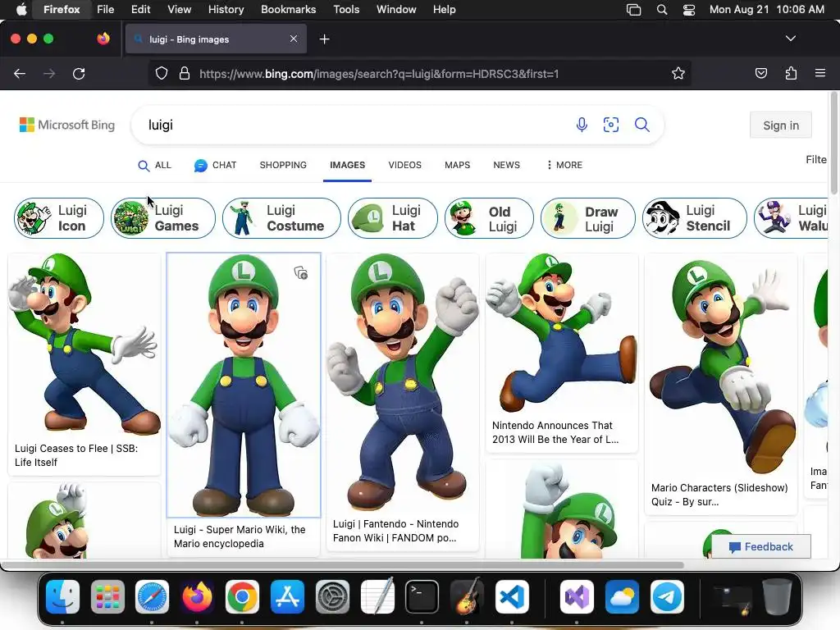Viewport: 840px width, 630px height.
Task: Open the Trash in the Dock
Action: pyautogui.click(x=778, y=597)
